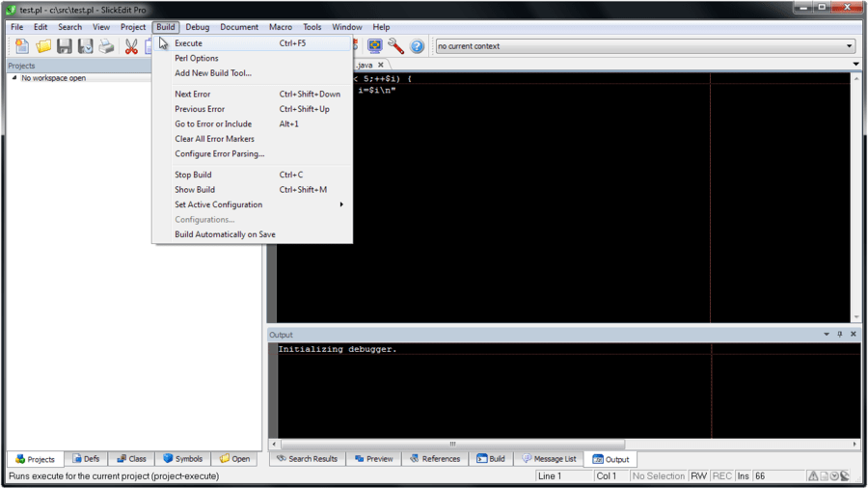Screen dimensions: 868x488
Task: Toggle the Ins insert mode indicator
Action: [x=743, y=475]
